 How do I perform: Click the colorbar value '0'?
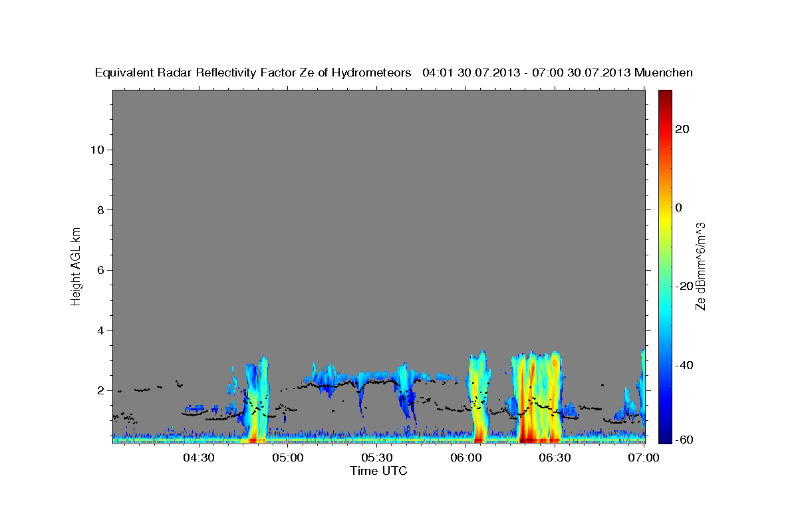[x=679, y=207]
